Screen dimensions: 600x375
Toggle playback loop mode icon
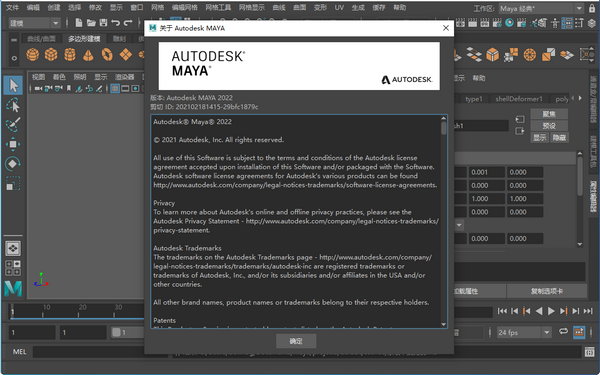coord(563,331)
